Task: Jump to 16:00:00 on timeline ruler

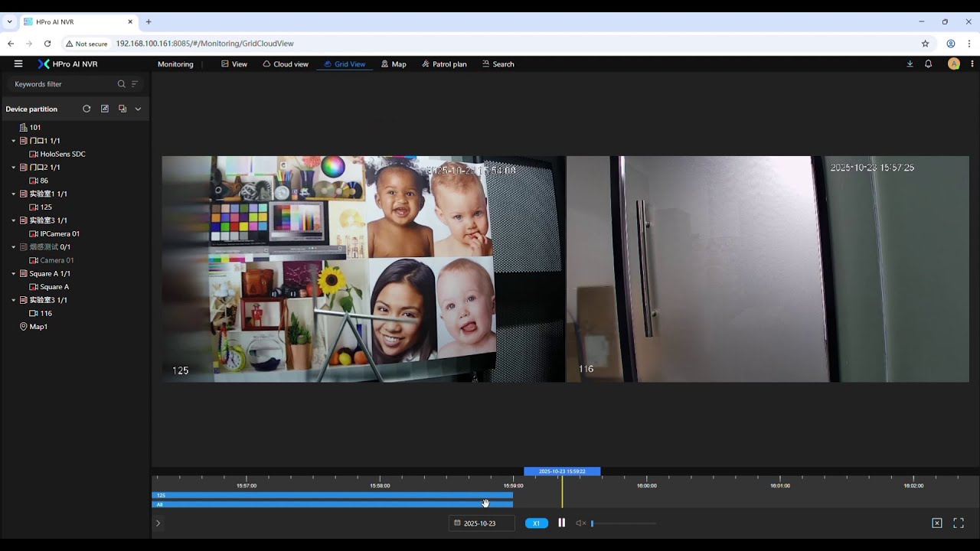Action: (x=647, y=485)
